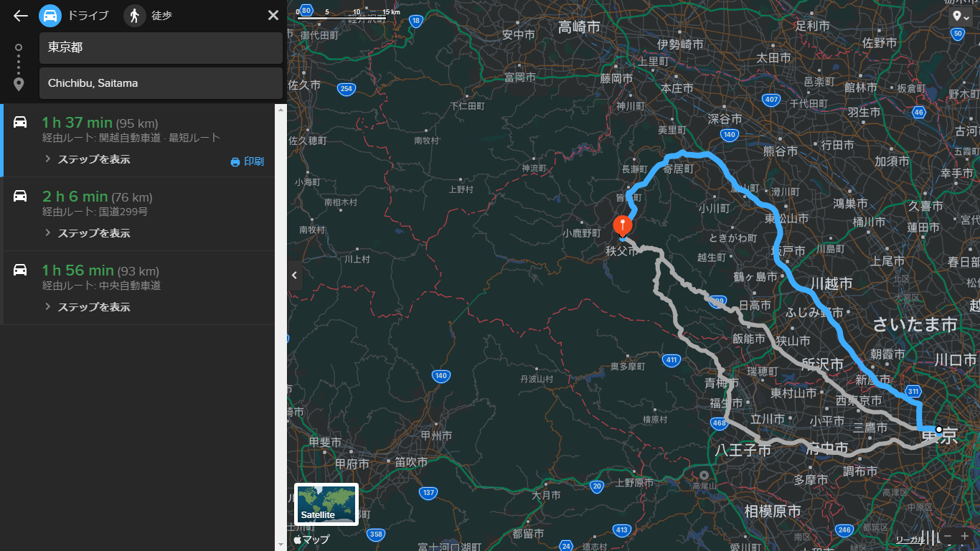The image size is (980, 551).
Task: Click the 東京都 origin input field
Action: click(x=161, y=48)
